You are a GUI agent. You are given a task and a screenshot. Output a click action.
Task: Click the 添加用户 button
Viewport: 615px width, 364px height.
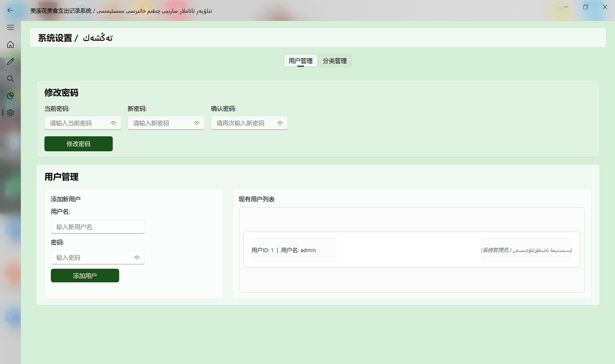[x=85, y=276]
